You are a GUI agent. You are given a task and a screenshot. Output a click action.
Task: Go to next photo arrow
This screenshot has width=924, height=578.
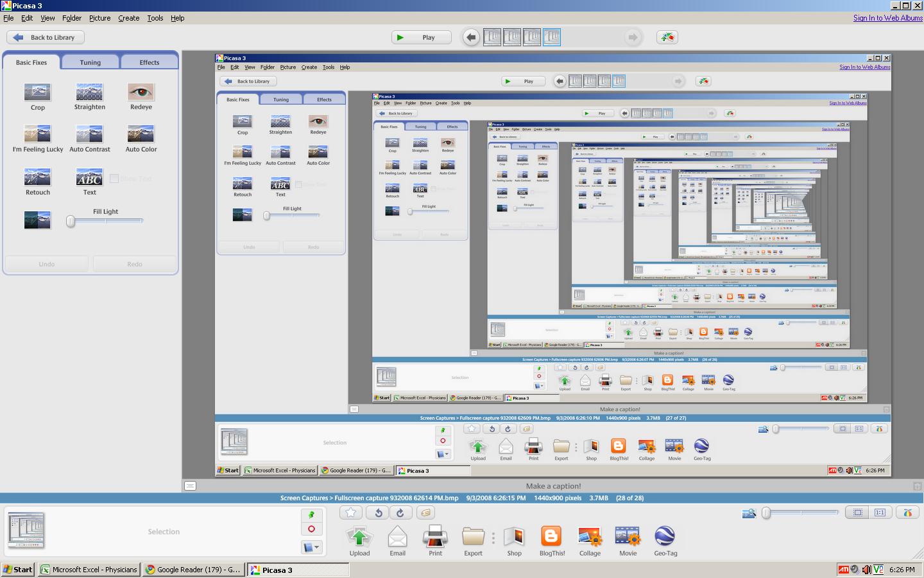click(633, 37)
